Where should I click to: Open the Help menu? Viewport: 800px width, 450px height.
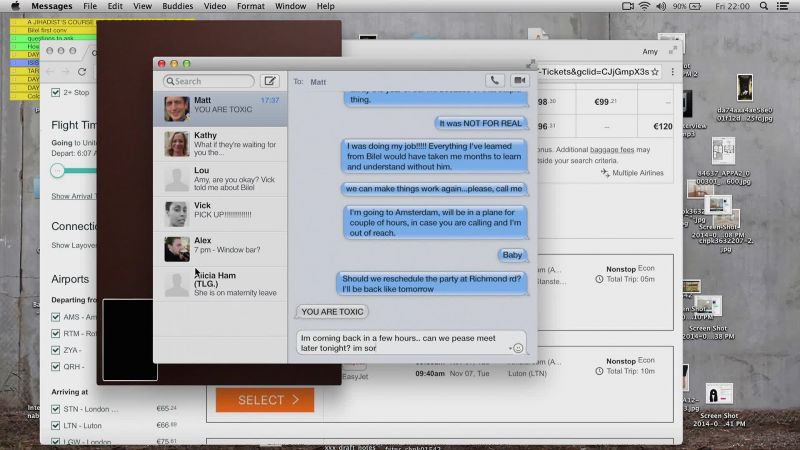pos(326,6)
